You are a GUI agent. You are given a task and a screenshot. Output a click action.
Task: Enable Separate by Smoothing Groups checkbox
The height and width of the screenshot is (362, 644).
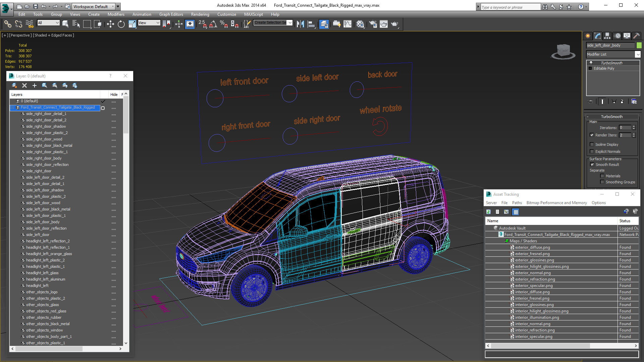coord(602,182)
